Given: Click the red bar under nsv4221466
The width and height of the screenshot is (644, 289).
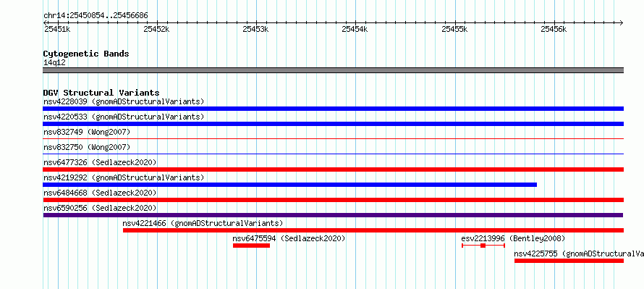Looking at the screenshot, I should tap(373, 230).
